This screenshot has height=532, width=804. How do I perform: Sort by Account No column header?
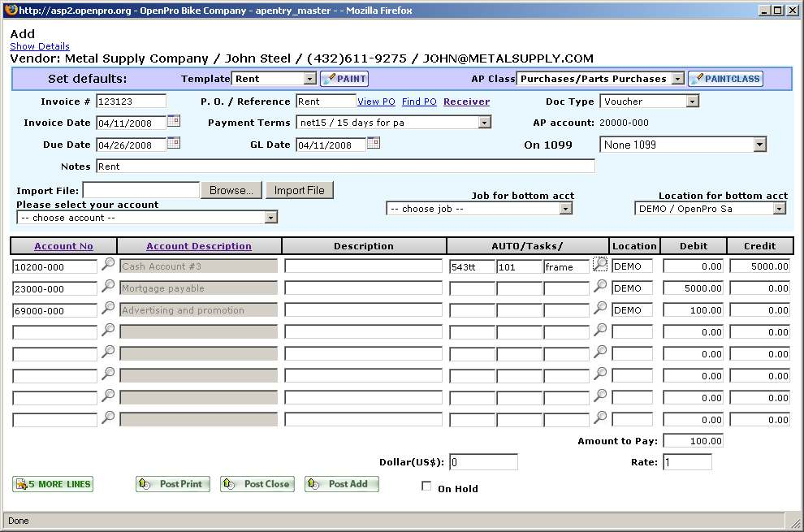(x=63, y=246)
